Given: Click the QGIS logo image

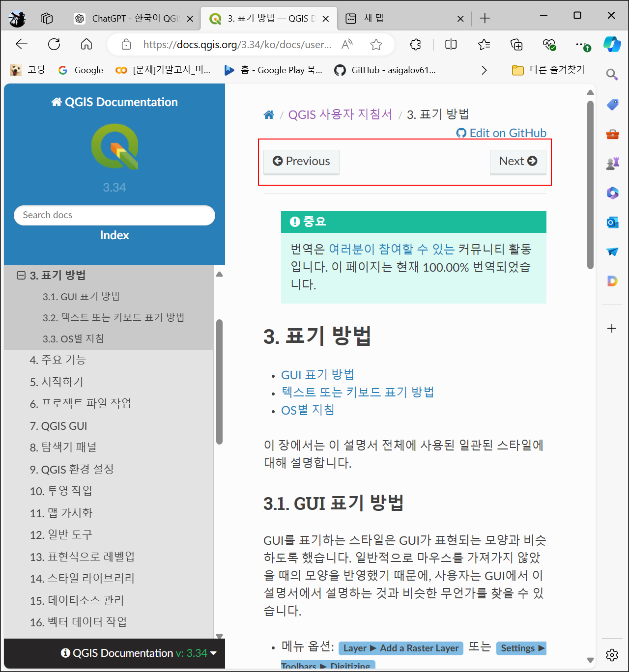Looking at the screenshot, I should point(114,147).
